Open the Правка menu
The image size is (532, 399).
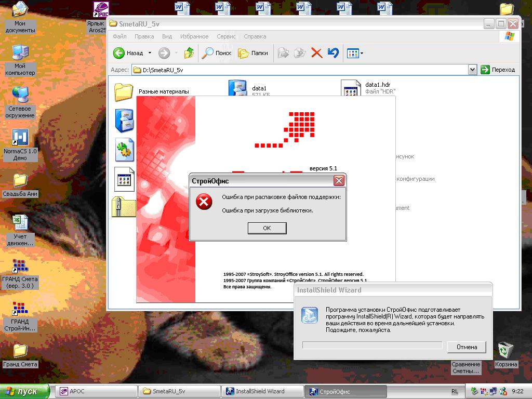[x=144, y=36]
